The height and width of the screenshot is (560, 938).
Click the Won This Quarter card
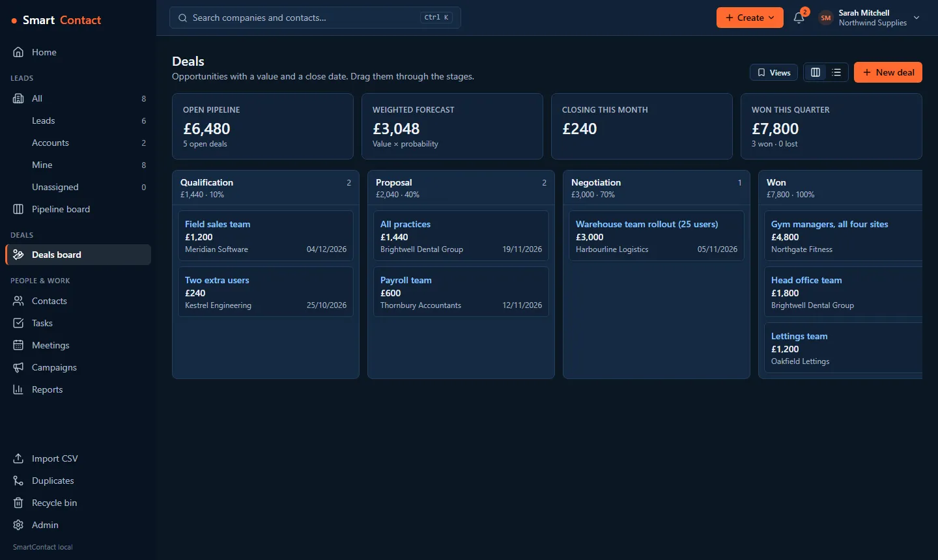click(x=831, y=126)
